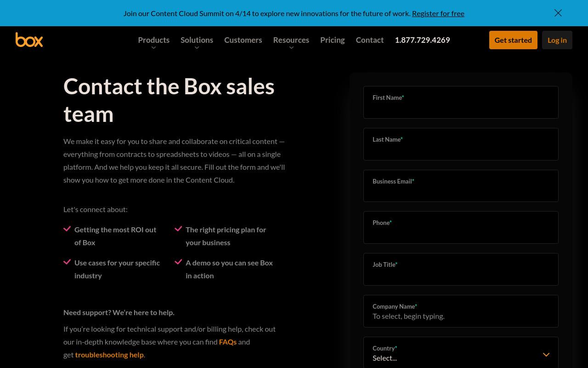This screenshot has height=368, width=588.
Task: Click the checkmark beside A demo
Action: click(x=178, y=262)
